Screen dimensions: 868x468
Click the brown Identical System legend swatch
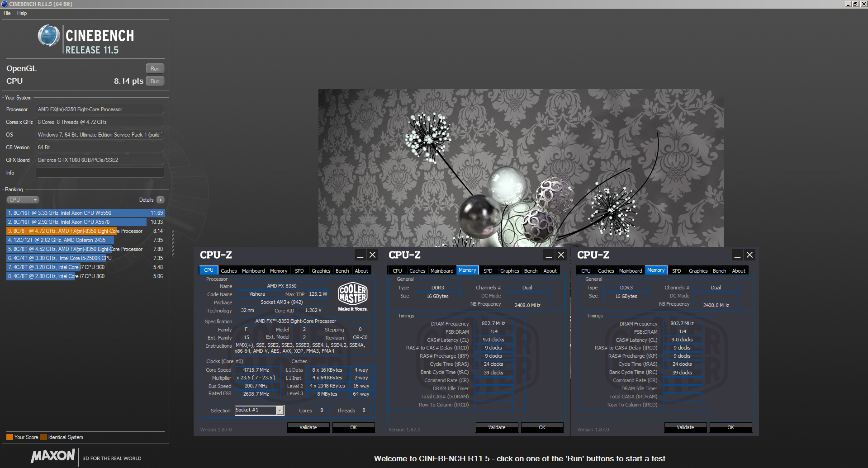click(x=43, y=437)
